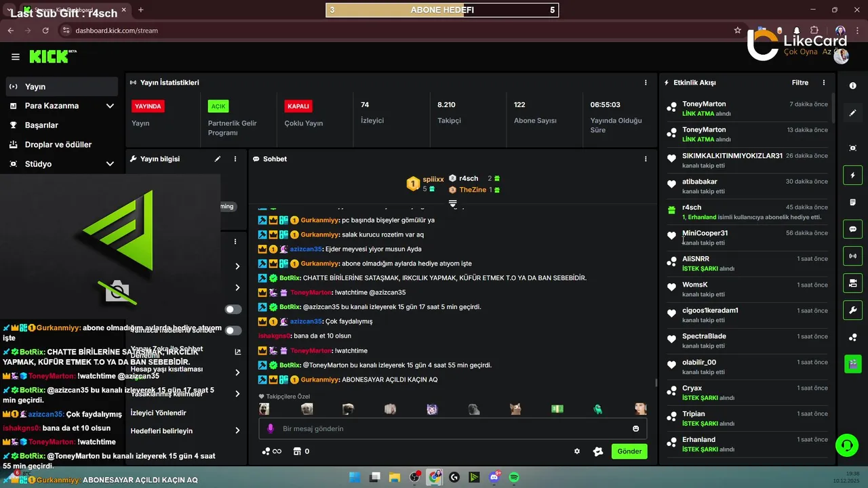Click the AÇIK partner program badge
868x488 pixels.
click(218, 106)
